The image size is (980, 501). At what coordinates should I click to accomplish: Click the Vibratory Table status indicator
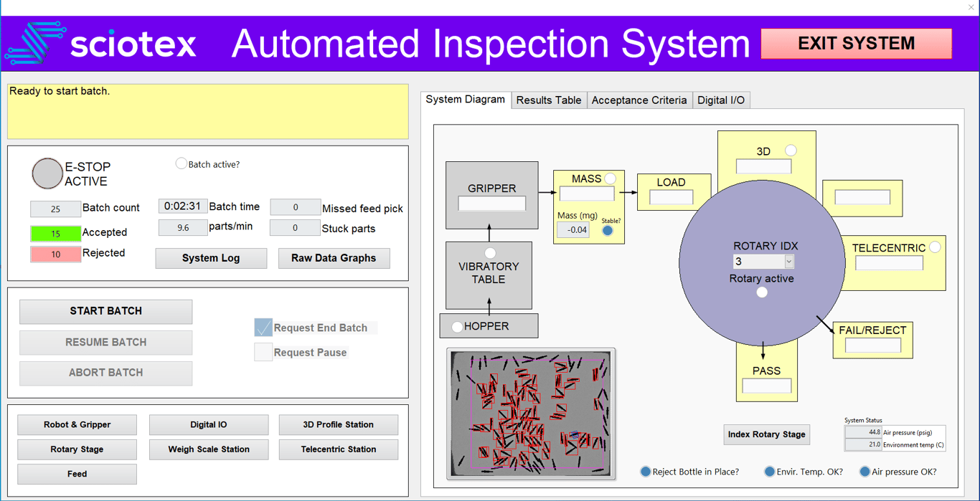(490, 253)
